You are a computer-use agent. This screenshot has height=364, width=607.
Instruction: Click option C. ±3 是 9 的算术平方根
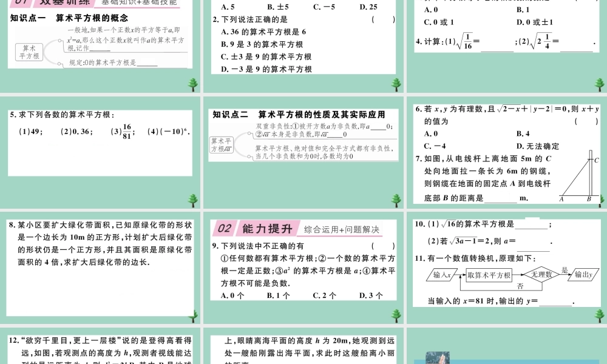[266, 57]
